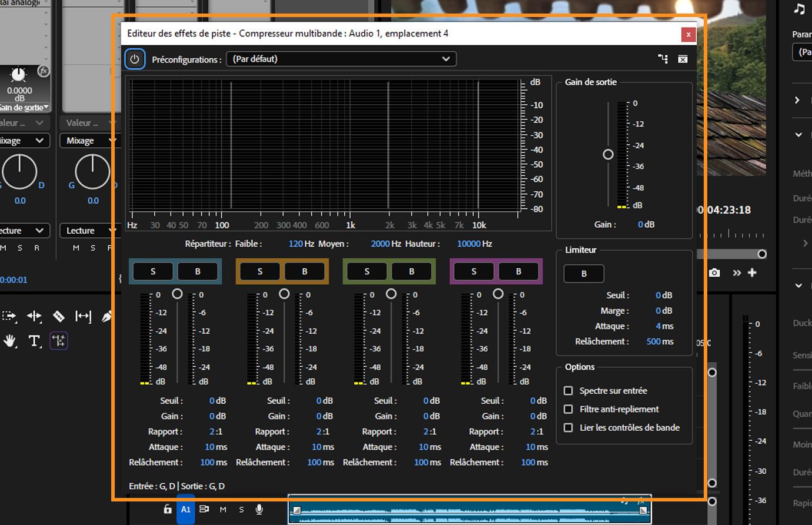Open the Préconfigurations preset dropdown
Image resolution: width=812 pixels, height=525 pixels.
click(341, 59)
